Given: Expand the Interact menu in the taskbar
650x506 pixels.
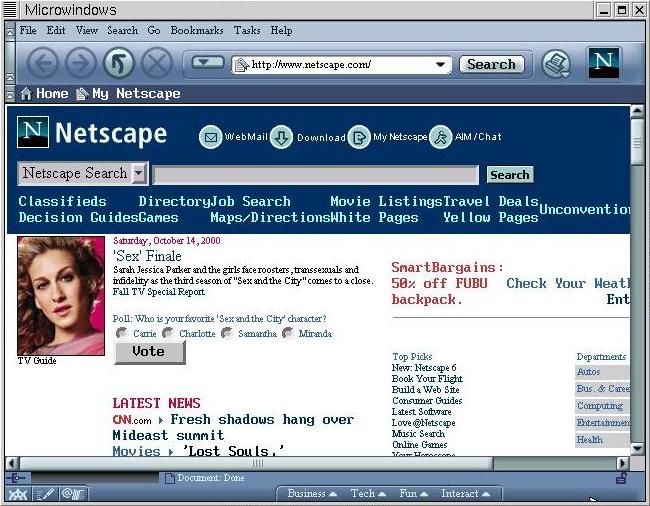Looking at the screenshot, I should [465, 494].
